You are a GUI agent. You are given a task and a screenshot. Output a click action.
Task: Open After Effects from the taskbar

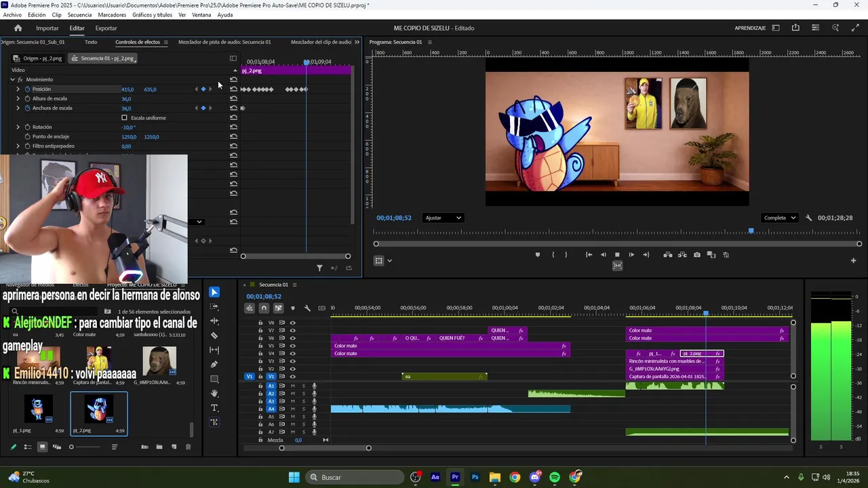click(x=435, y=477)
